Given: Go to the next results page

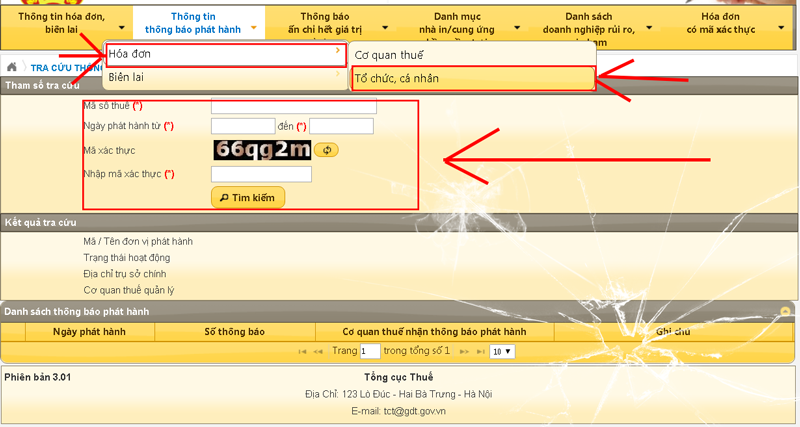Looking at the screenshot, I should (466, 352).
